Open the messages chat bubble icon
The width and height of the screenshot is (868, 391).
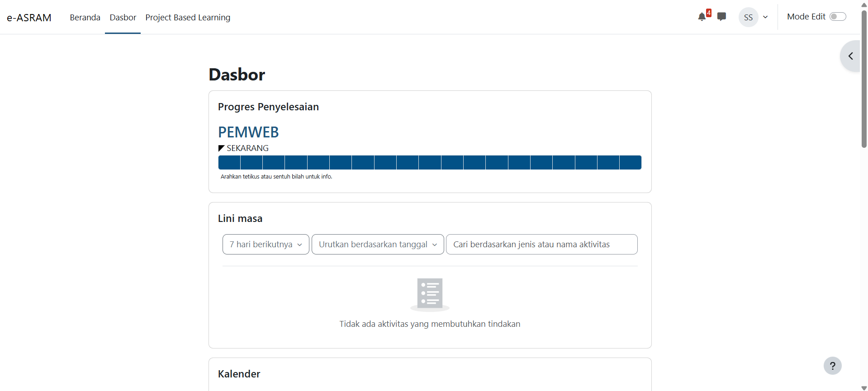721,17
